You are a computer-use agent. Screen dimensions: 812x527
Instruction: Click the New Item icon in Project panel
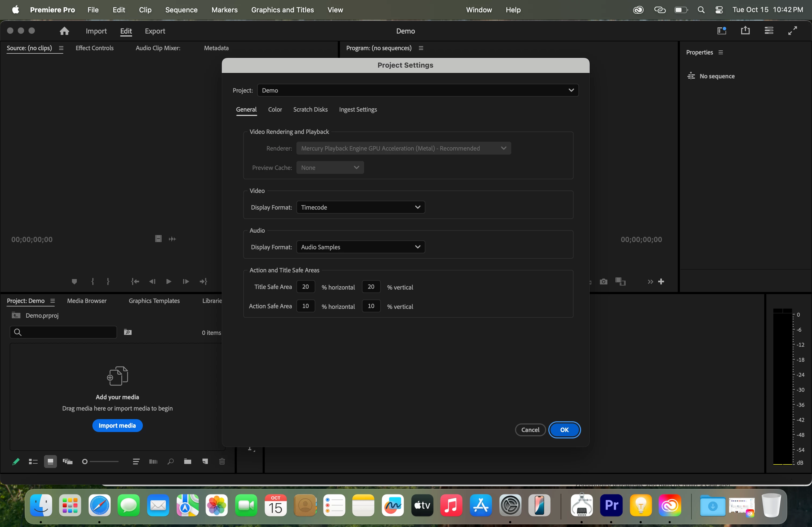click(x=205, y=462)
